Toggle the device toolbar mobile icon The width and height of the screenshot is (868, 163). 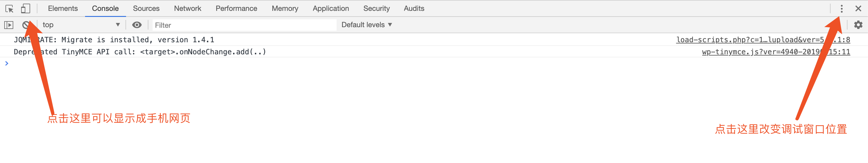(x=26, y=8)
